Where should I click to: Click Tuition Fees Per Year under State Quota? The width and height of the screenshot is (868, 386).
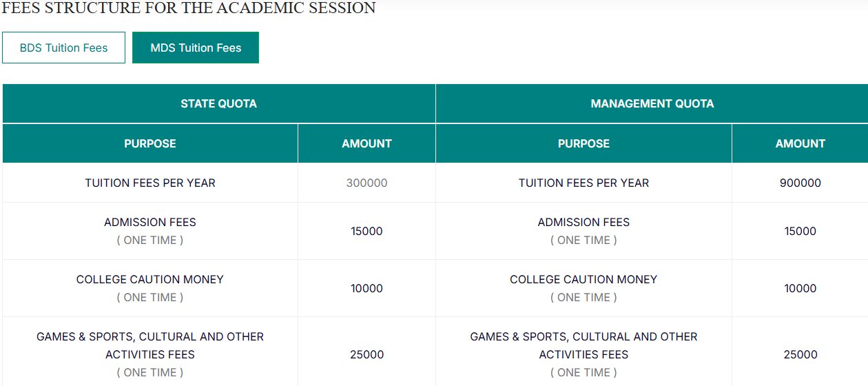tap(150, 183)
